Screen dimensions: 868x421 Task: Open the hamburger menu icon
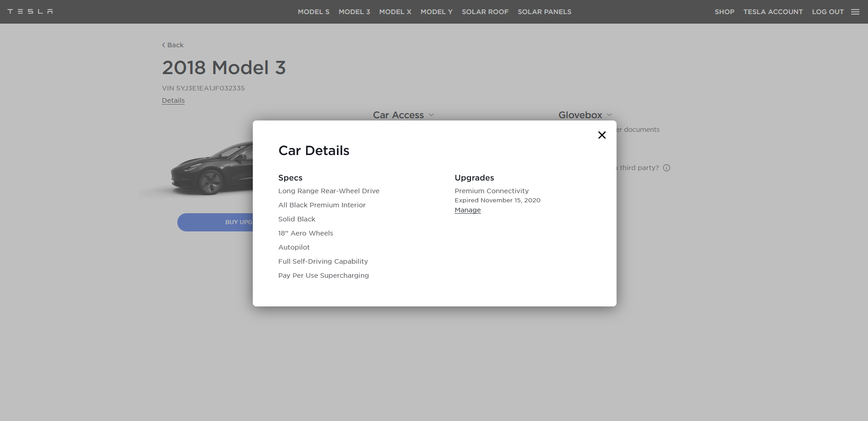tap(855, 12)
